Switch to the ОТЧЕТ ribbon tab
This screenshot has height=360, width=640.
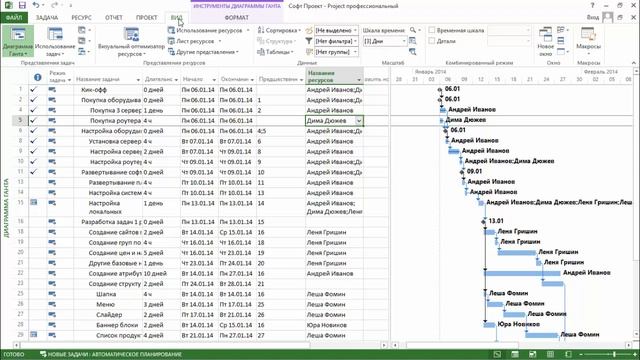[x=114, y=18]
